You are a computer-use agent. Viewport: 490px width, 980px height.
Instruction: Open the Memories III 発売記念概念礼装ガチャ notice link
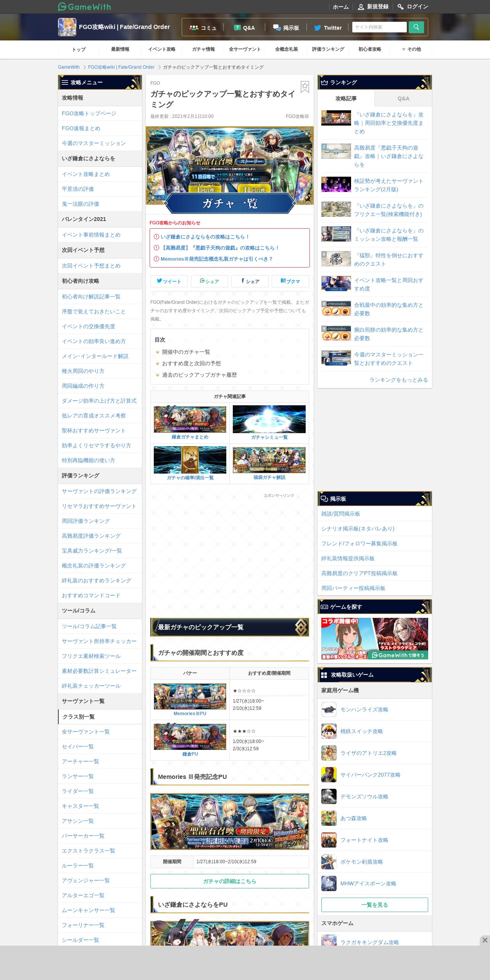click(x=216, y=259)
